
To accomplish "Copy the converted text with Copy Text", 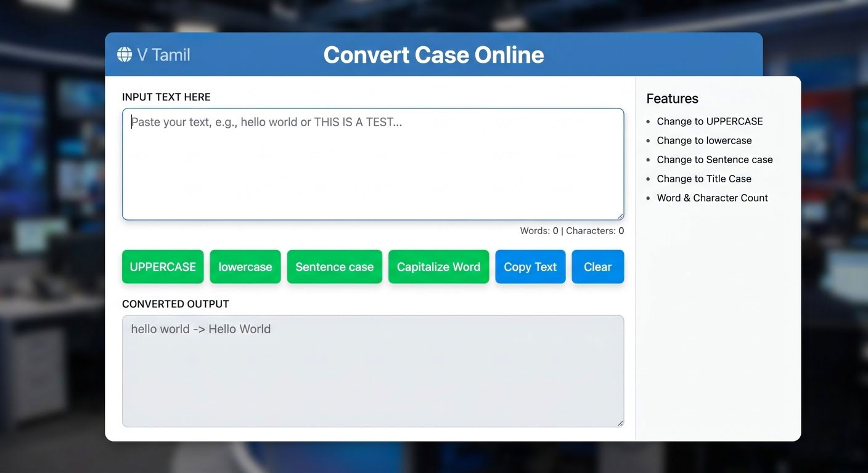I will tap(530, 267).
